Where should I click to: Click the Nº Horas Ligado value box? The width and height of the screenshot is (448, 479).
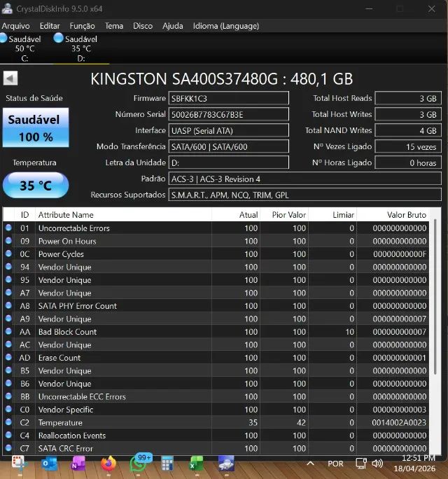point(408,162)
